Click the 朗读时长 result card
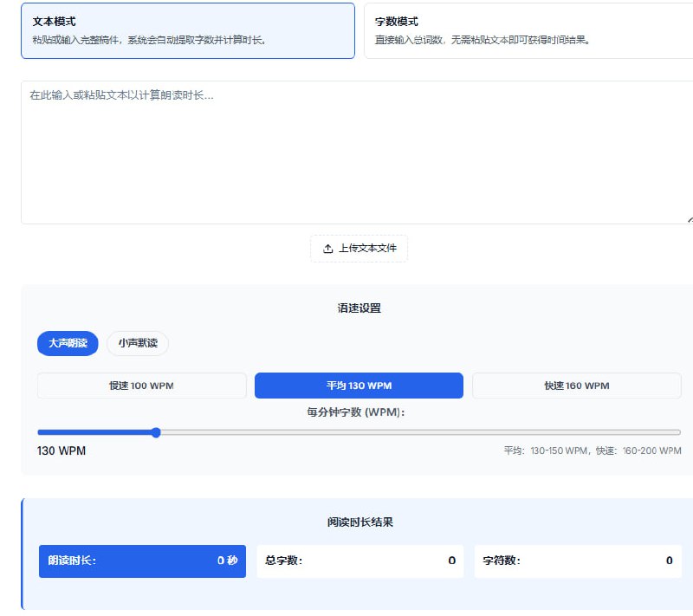Screen dimensions: 693x616 coord(141,561)
